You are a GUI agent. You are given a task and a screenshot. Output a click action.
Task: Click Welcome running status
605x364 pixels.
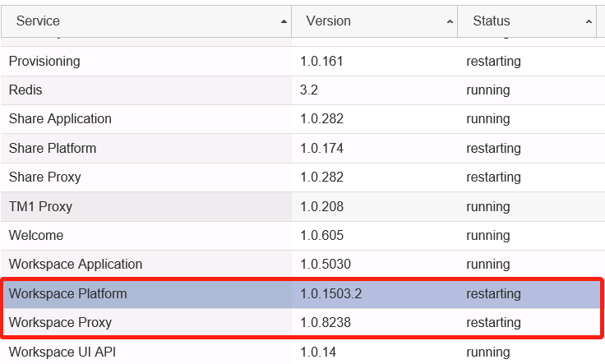pos(488,236)
